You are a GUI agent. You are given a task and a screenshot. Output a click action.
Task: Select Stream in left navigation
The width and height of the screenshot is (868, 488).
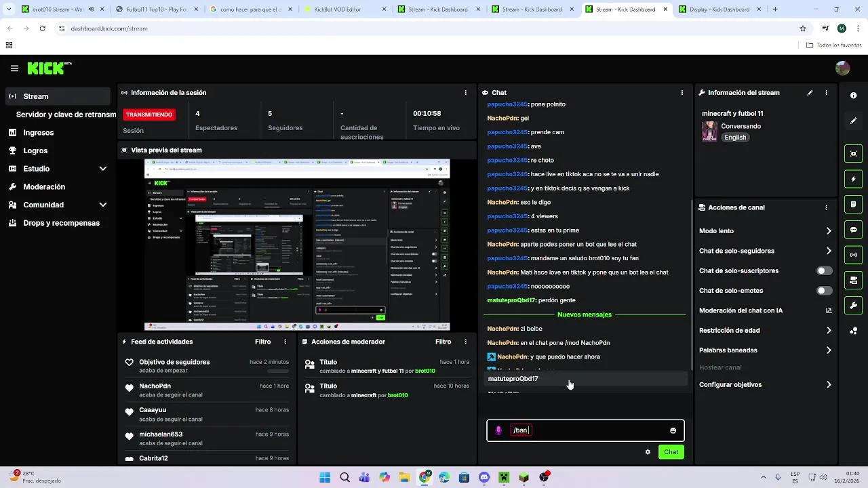pos(58,96)
